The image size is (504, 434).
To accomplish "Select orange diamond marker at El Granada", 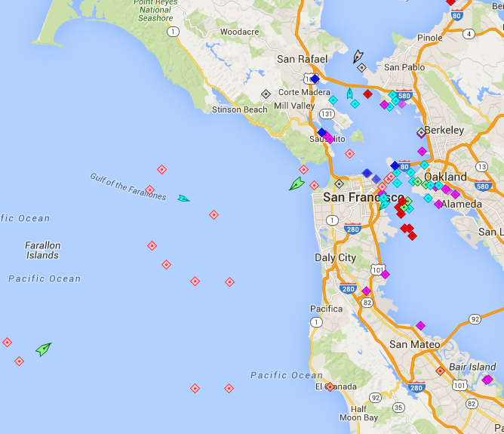I will point(329,386).
